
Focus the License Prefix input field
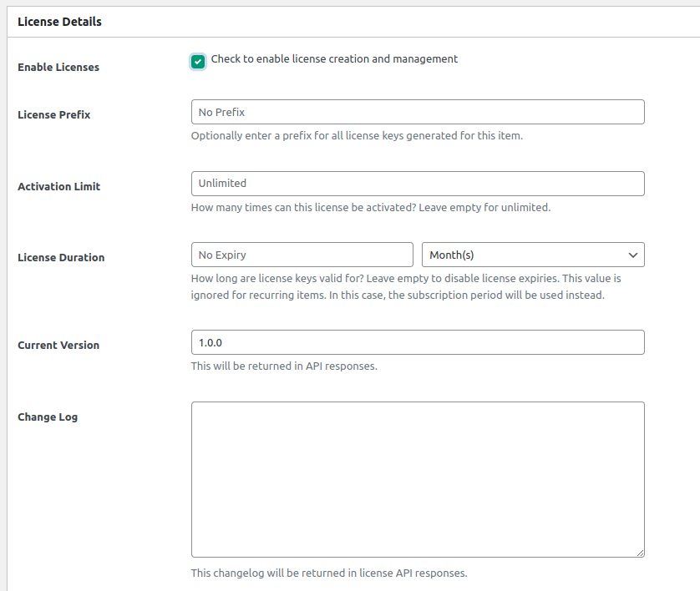pyautogui.click(x=418, y=112)
